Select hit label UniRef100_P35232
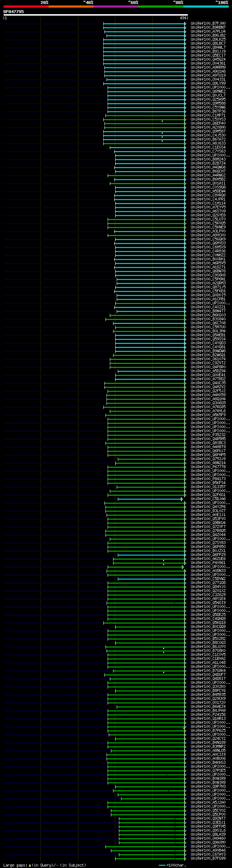 (208, 435)
